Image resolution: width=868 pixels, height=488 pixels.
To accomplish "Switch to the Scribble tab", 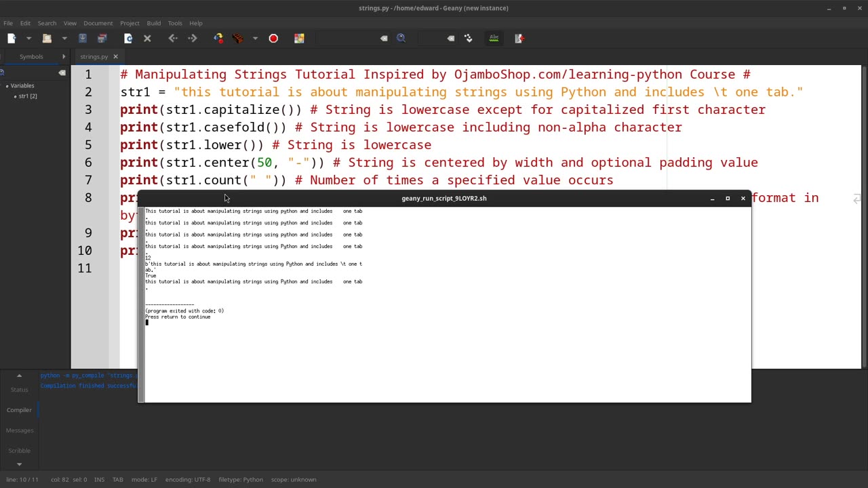I will pyautogui.click(x=19, y=451).
